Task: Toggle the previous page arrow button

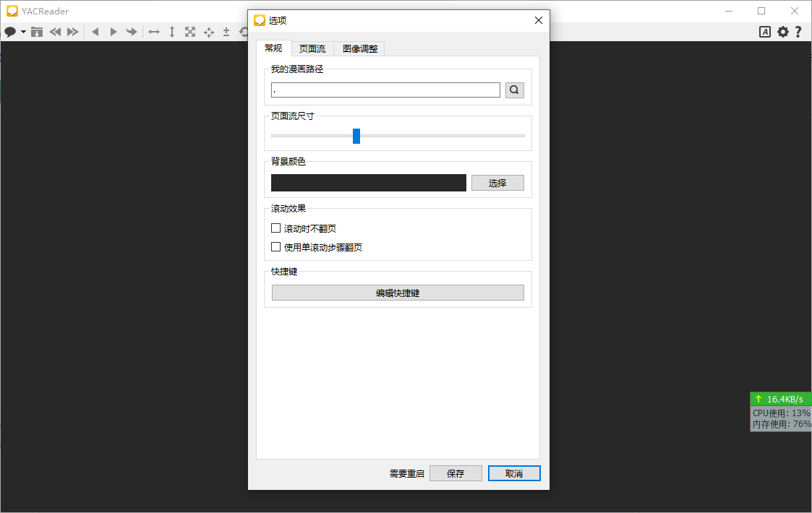Action: pyautogui.click(x=95, y=31)
